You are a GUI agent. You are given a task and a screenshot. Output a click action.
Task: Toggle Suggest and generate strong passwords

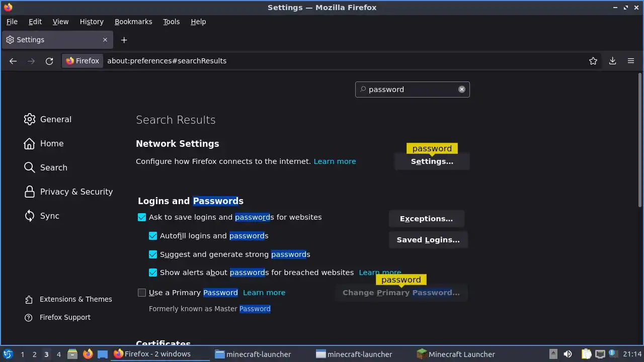pos(153,254)
